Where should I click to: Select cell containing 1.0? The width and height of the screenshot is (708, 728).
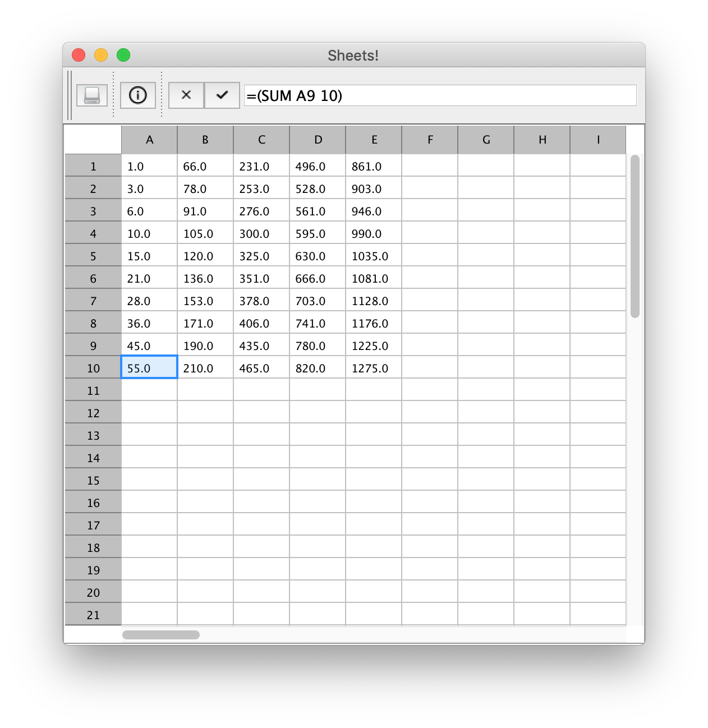(149, 166)
